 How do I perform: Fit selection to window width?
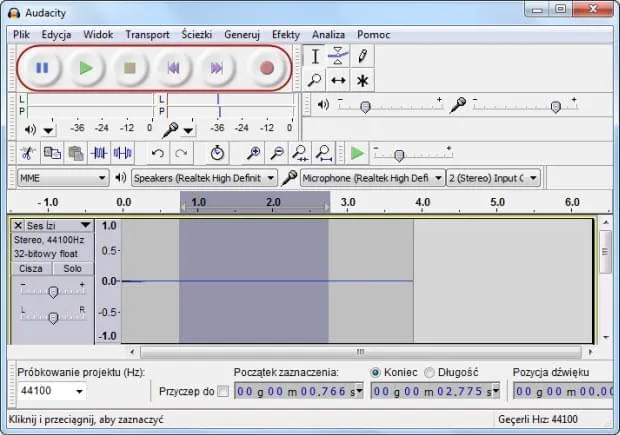point(301,153)
